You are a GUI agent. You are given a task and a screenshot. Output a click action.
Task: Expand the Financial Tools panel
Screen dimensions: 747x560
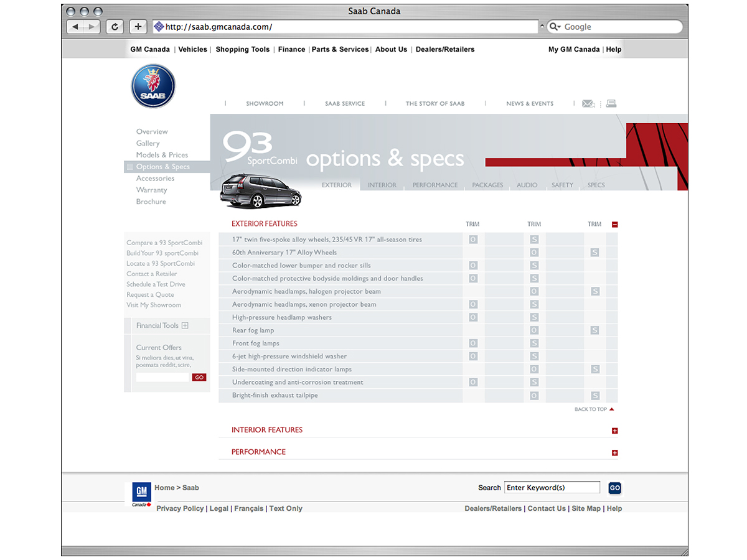tap(185, 325)
